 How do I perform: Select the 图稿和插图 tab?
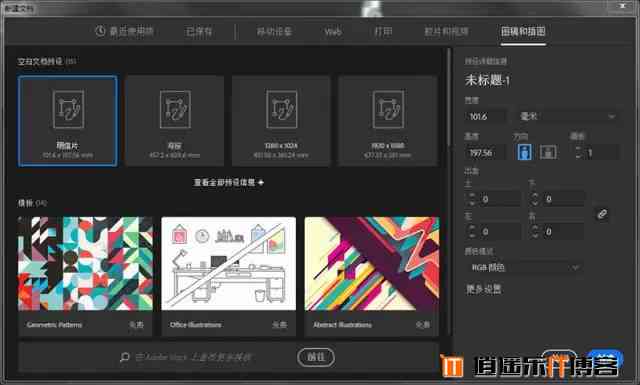tap(523, 31)
